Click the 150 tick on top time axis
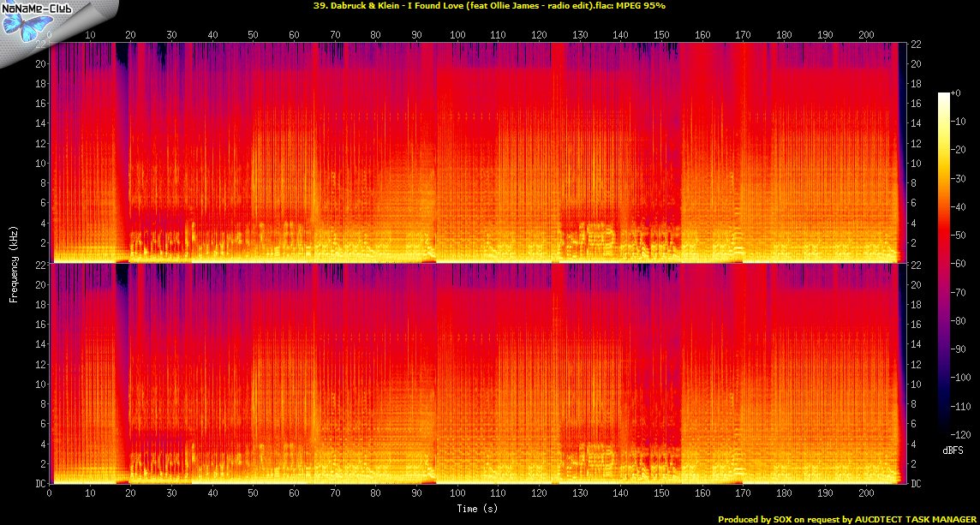 tap(661, 34)
